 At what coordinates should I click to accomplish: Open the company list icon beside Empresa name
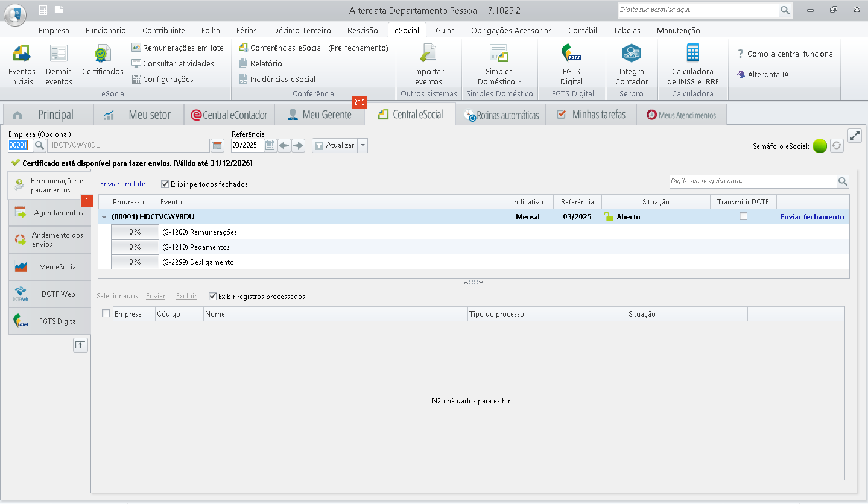coord(217,145)
